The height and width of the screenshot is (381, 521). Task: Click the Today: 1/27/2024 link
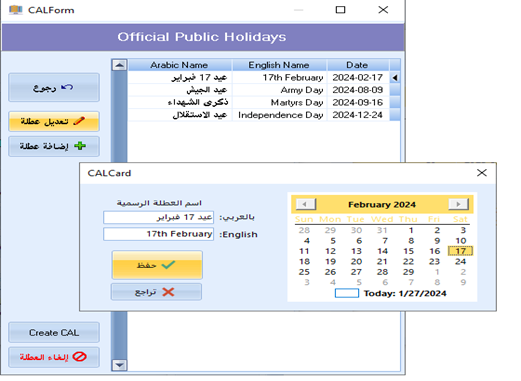(x=405, y=293)
